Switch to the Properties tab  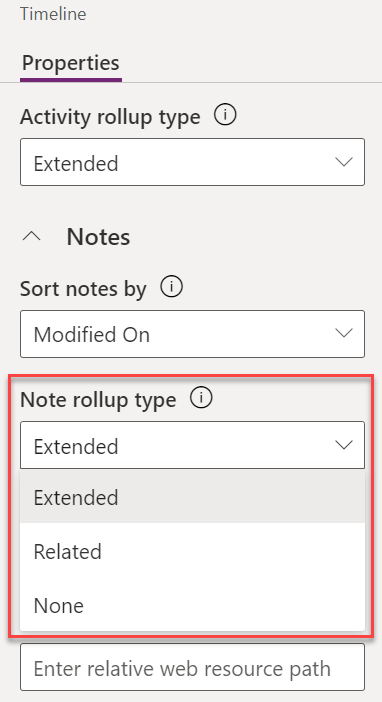[71, 63]
